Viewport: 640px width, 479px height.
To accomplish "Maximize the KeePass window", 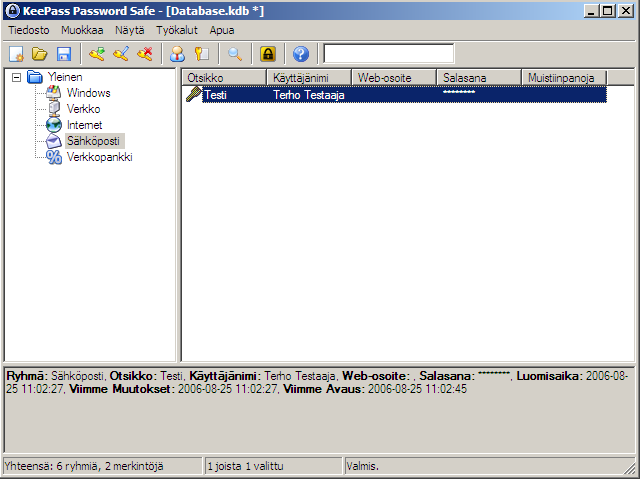I will pos(607,11).
